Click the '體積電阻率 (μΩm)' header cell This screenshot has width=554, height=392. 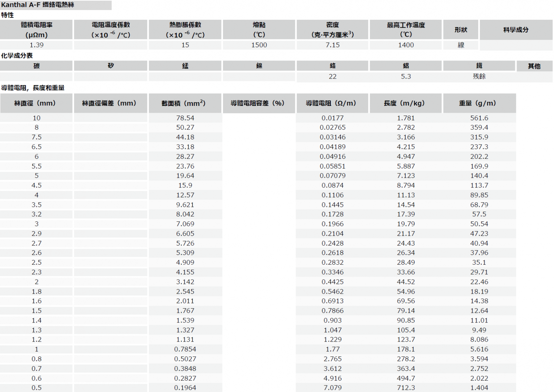(x=36, y=30)
